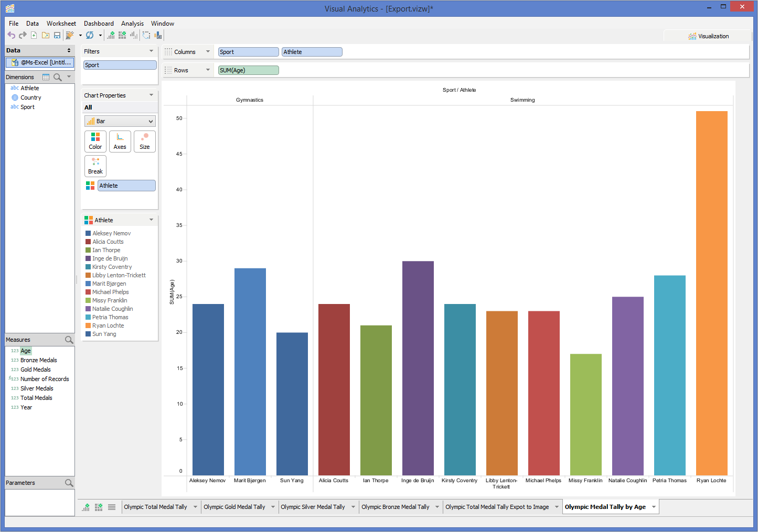
Task: Click the Data pane sort arrows button
Action: [x=69, y=50]
